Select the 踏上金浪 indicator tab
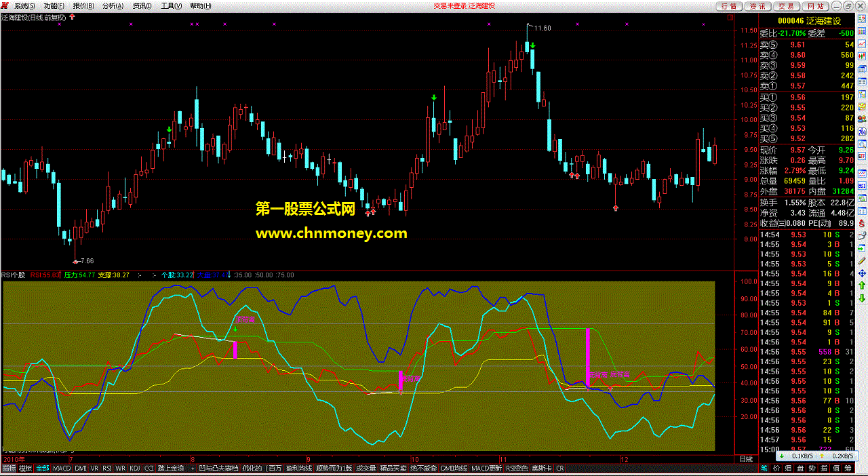 [171, 468]
